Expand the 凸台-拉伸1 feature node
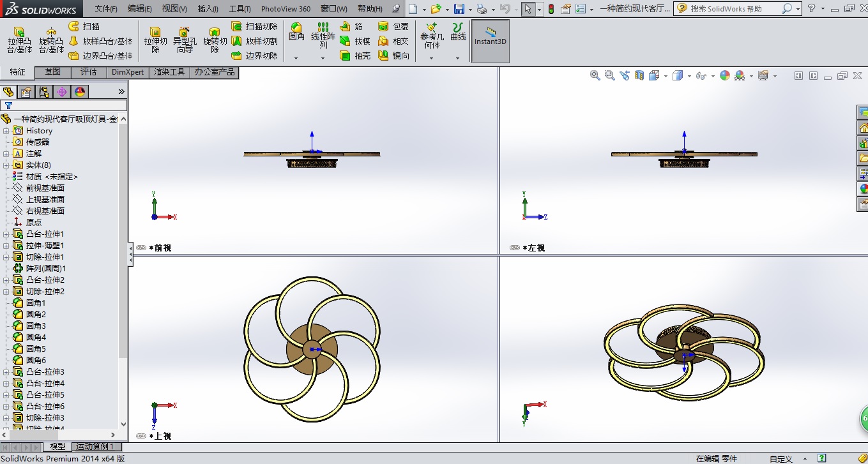The width and height of the screenshot is (868, 464). point(6,234)
